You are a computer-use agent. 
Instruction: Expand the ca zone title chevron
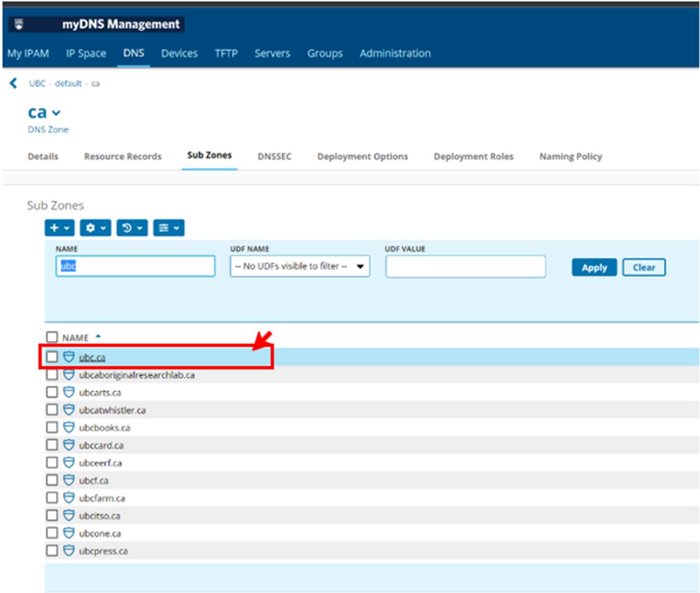56,113
